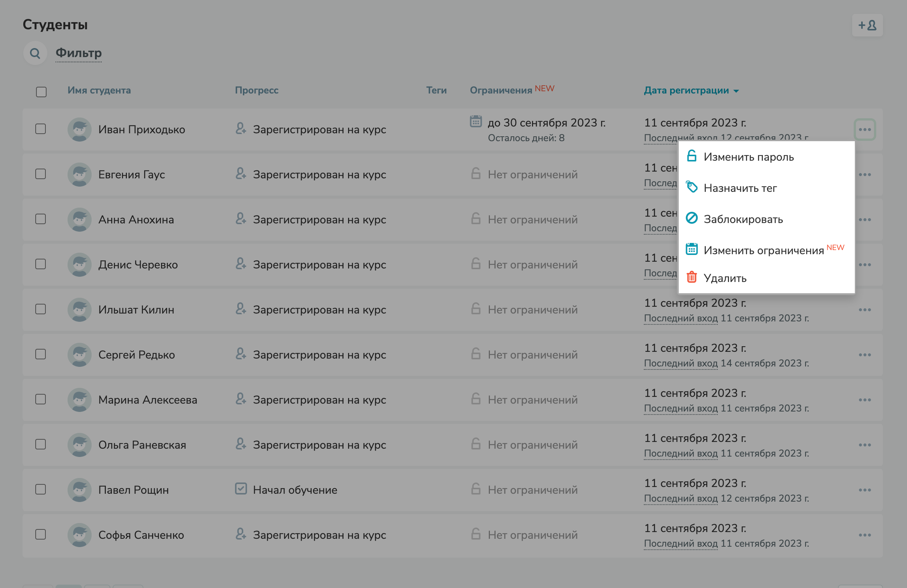
Task: Select Изменить ограничения menu entry
Action: point(763,250)
